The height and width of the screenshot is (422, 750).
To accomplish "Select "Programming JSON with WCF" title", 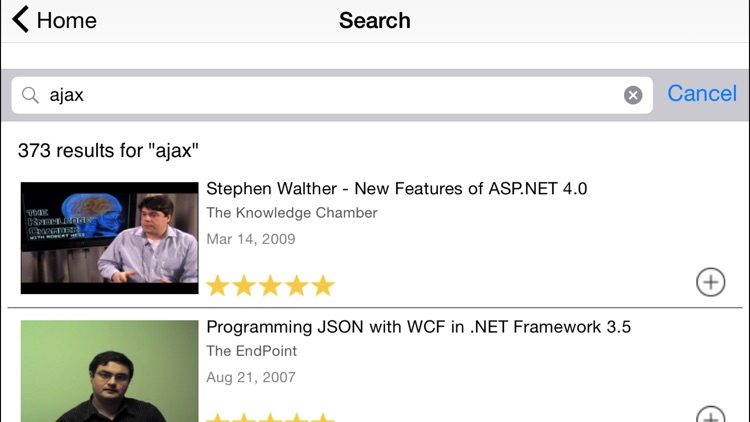I will tap(418, 327).
